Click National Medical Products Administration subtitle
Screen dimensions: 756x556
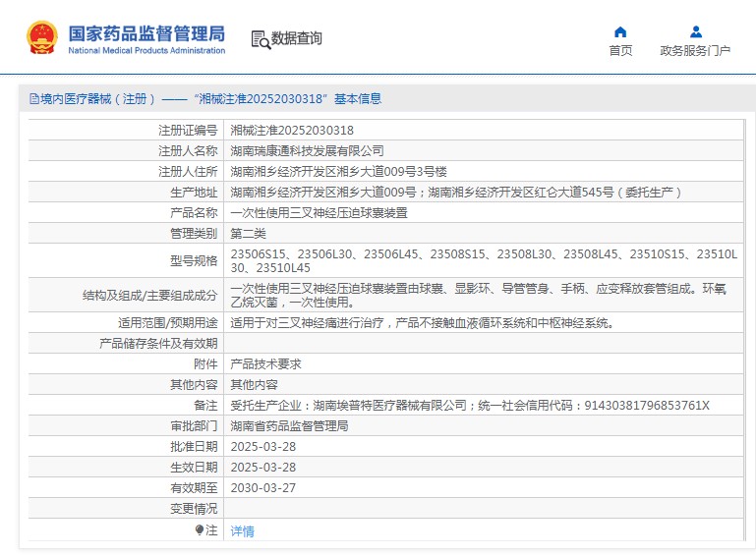[x=146, y=50]
